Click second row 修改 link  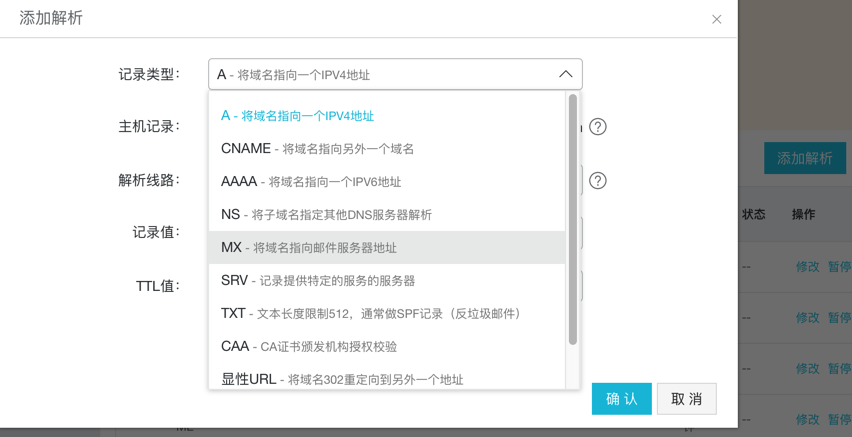(x=807, y=317)
